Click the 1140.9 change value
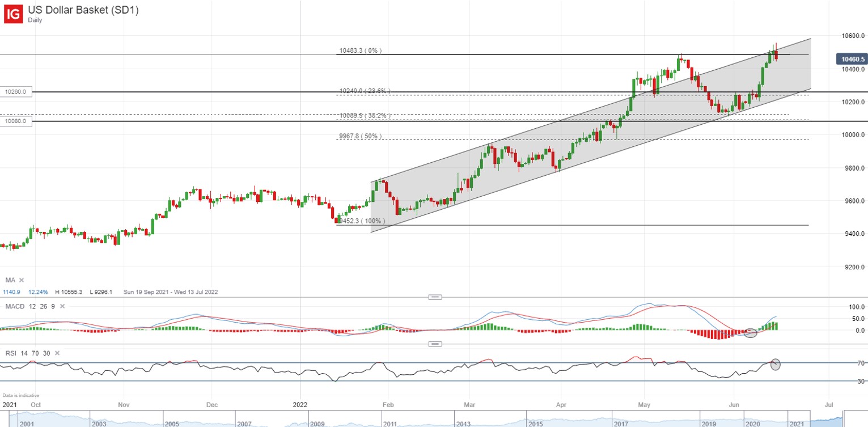868x427 pixels. (x=11, y=292)
